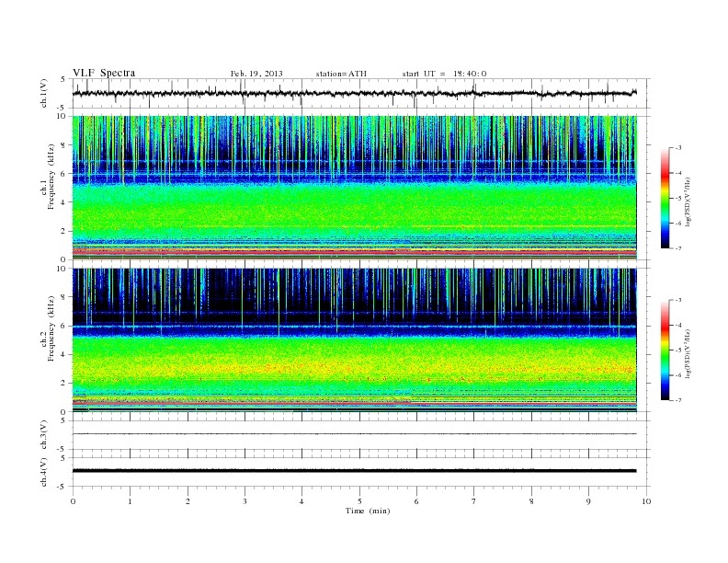Click the 'Time (min)' axis label
The height and width of the screenshot is (563, 728).
click(x=368, y=511)
